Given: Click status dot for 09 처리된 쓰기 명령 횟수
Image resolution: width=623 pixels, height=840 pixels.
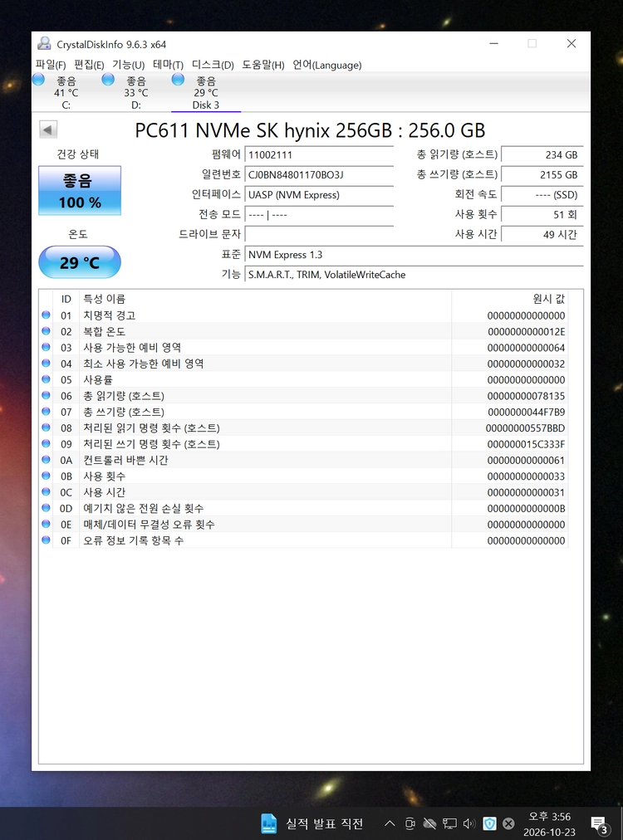Looking at the screenshot, I should (47, 443).
